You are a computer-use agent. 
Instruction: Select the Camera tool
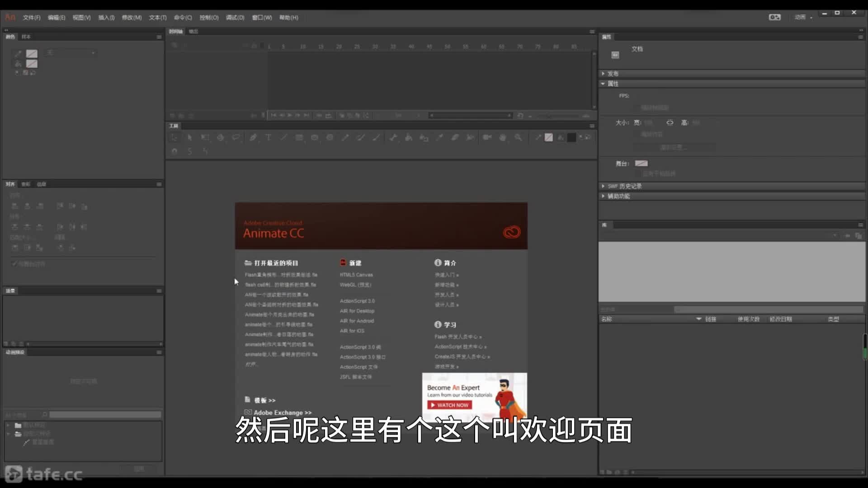pos(487,137)
